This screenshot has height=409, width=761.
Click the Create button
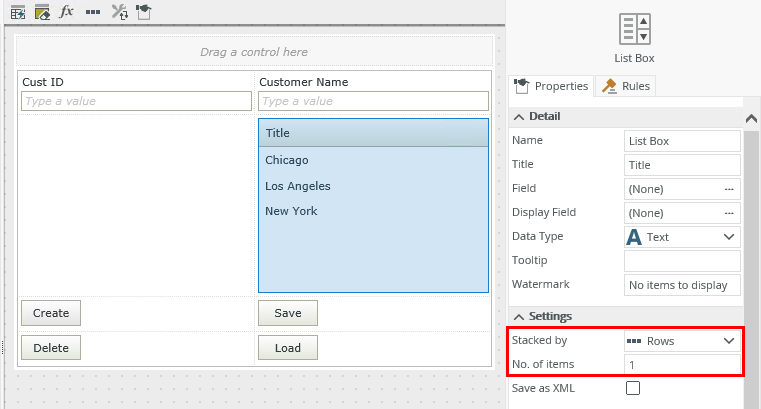pos(51,313)
